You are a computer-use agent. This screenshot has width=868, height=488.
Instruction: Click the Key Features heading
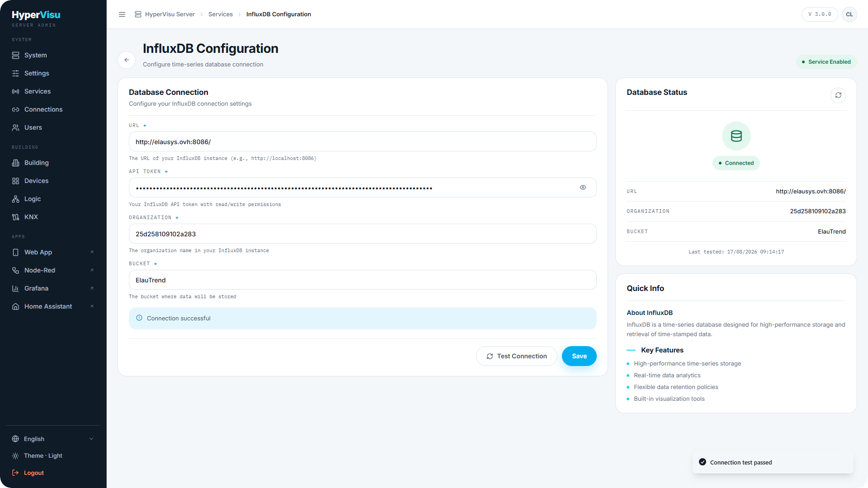pyautogui.click(x=662, y=351)
